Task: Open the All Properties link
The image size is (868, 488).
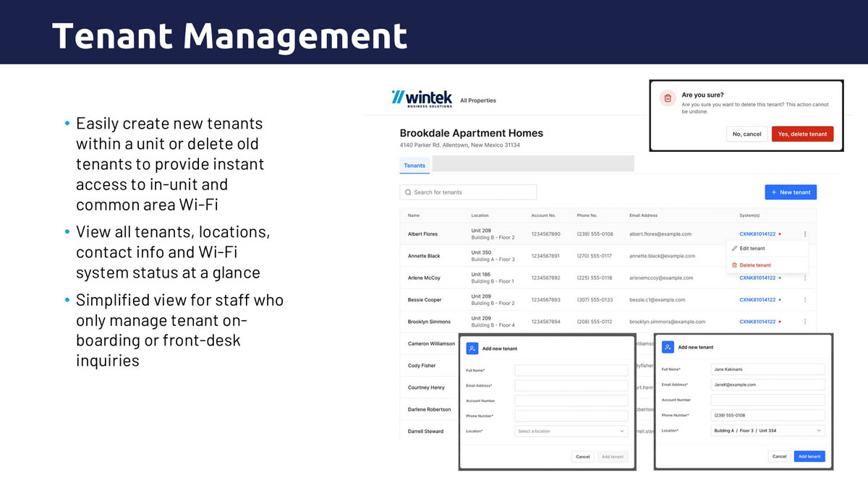Action: [478, 100]
